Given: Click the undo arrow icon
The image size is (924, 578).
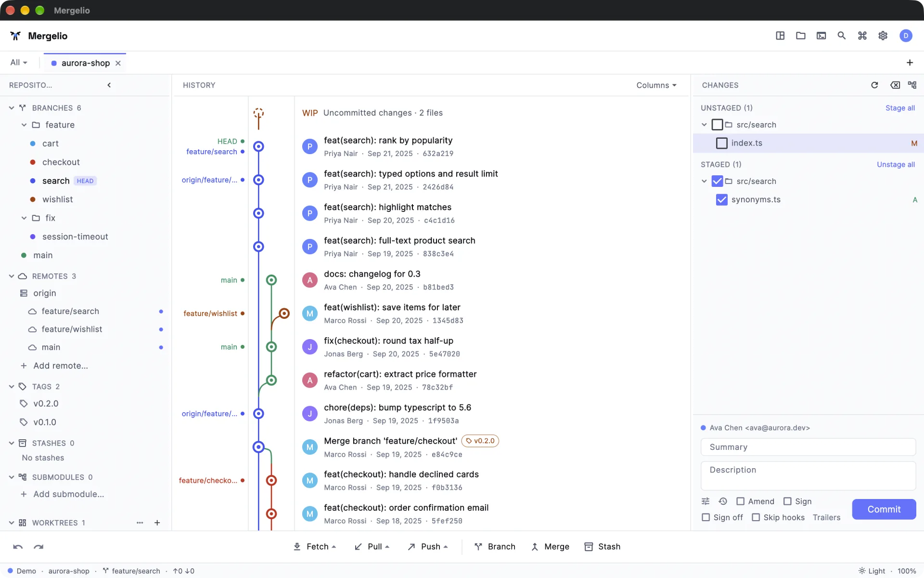Looking at the screenshot, I should pyautogui.click(x=18, y=547).
